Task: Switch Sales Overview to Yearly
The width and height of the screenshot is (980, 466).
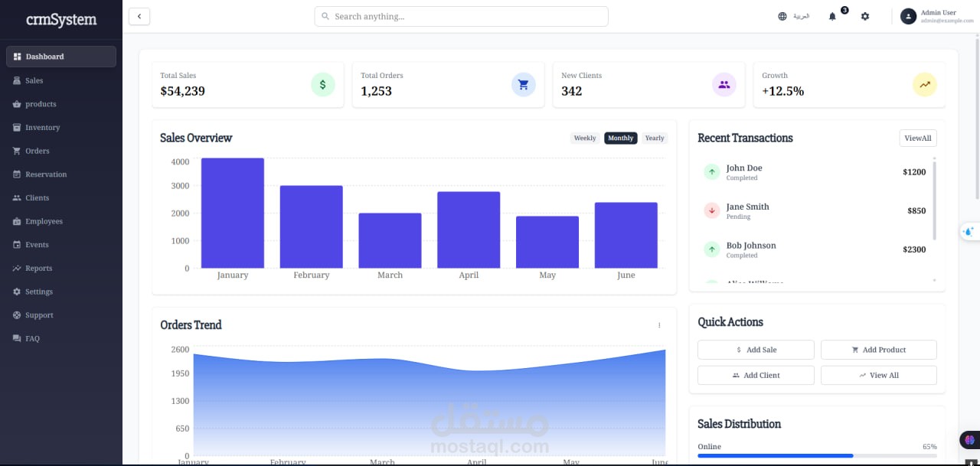Action: tap(655, 138)
